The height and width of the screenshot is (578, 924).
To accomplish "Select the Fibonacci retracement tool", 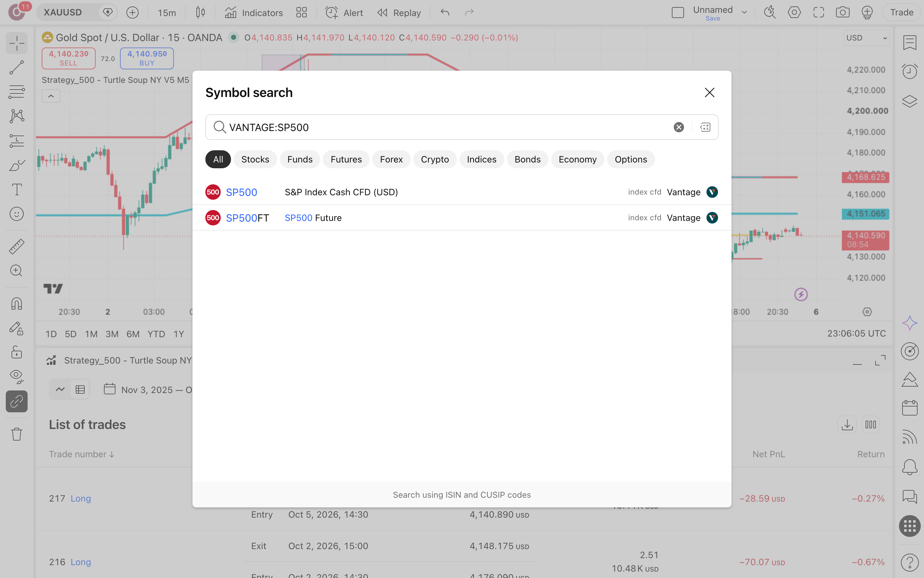I will point(16,92).
